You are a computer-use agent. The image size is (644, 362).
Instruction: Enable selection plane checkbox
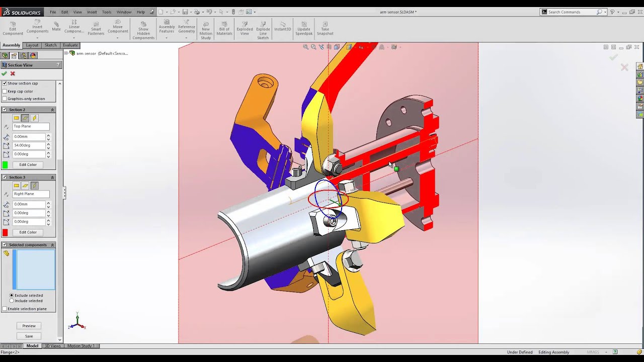tap(5, 309)
